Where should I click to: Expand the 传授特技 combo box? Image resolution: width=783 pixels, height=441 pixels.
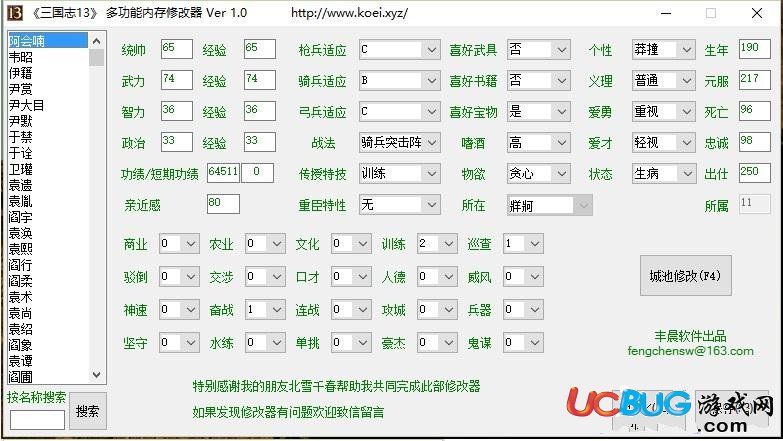pos(399,173)
